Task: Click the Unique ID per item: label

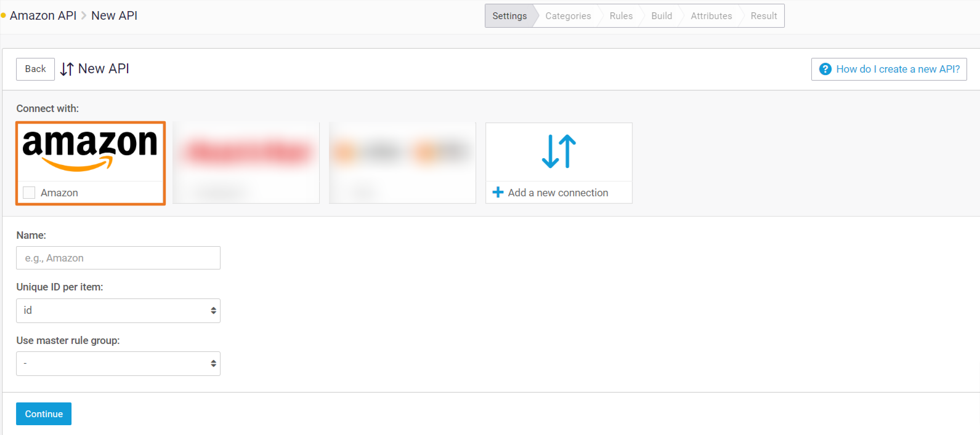Action: pyautogui.click(x=60, y=287)
